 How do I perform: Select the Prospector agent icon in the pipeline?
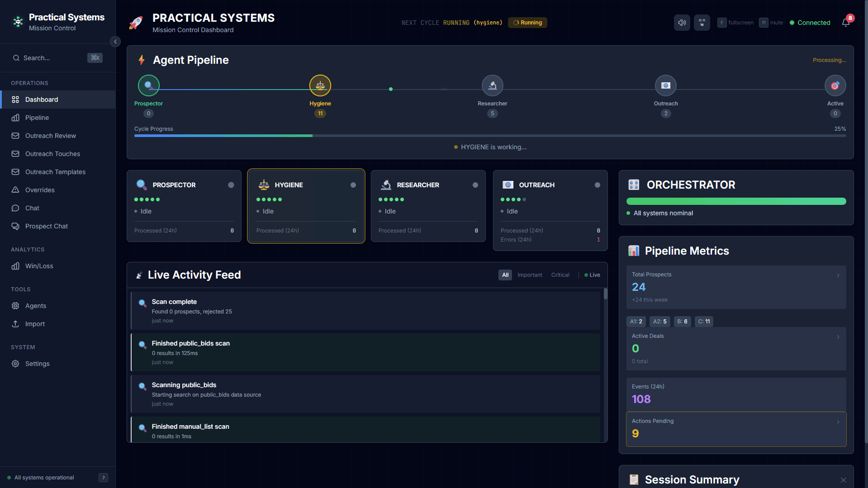148,85
